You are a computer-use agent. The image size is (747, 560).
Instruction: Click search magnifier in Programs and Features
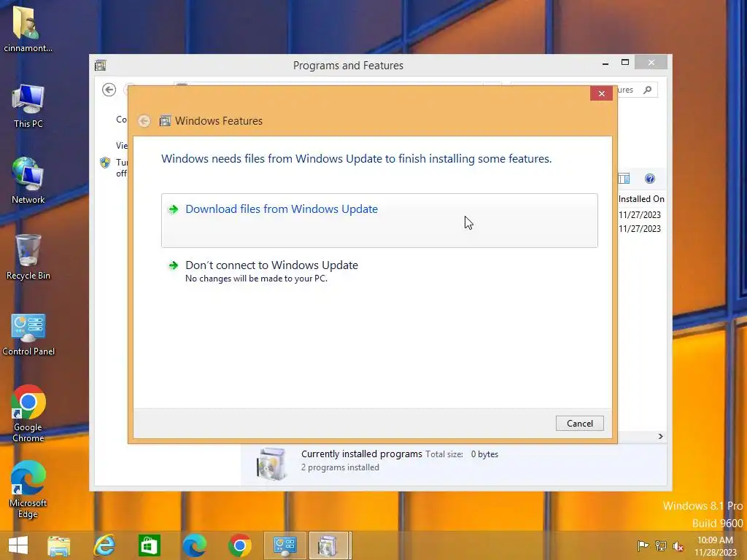(648, 90)
